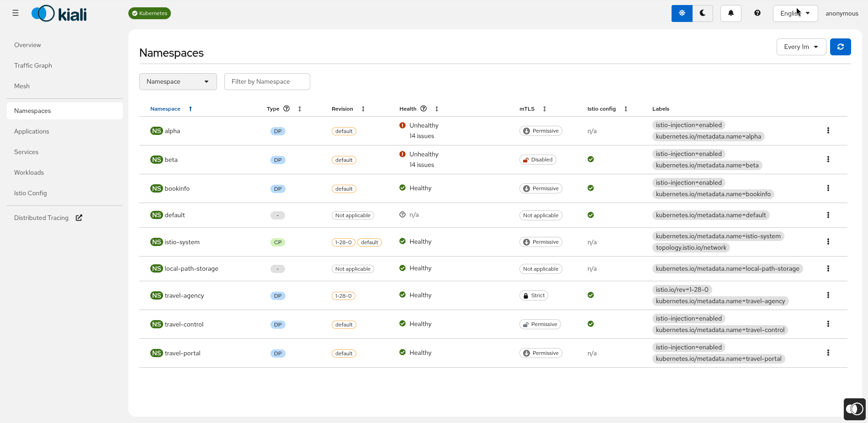
Task: Click the Filter by Namespace input field
Action: (x=267, y=81)
